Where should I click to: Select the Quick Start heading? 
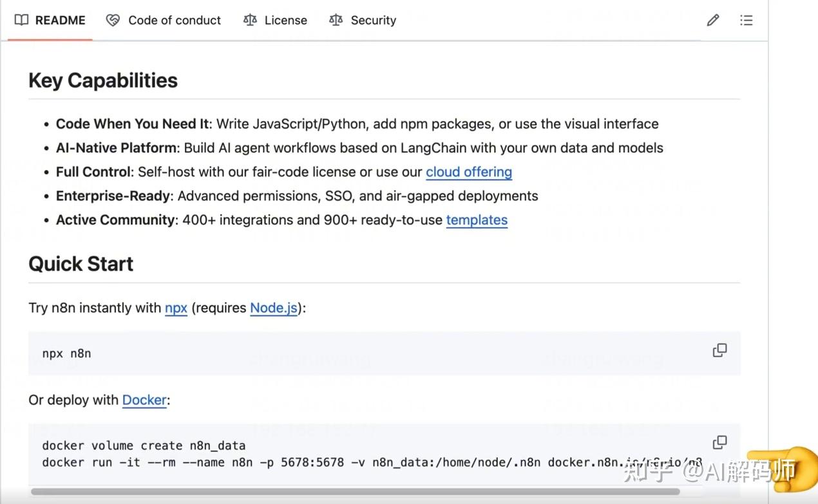coord(81,263)
